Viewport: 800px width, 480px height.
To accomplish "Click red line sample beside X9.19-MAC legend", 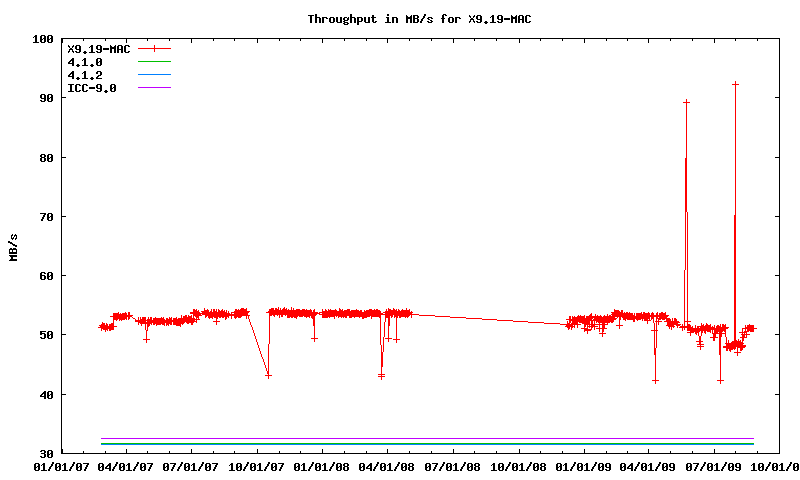I will pyautogui.click(x=155, y=48).
